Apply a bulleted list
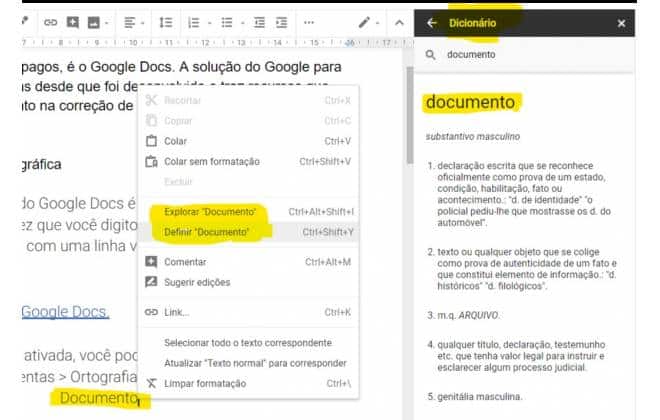 pos(227,22)
